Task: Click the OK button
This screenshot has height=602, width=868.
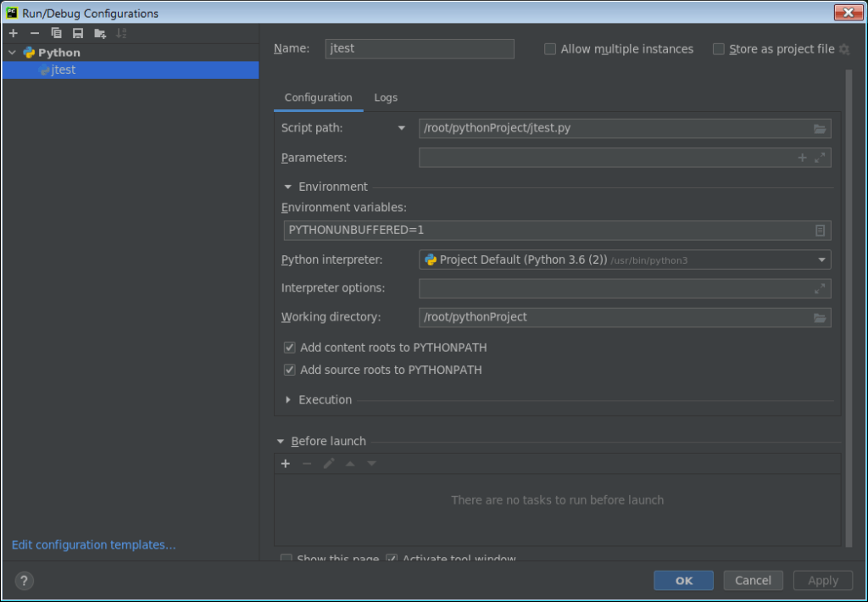Action: point(683,581)
